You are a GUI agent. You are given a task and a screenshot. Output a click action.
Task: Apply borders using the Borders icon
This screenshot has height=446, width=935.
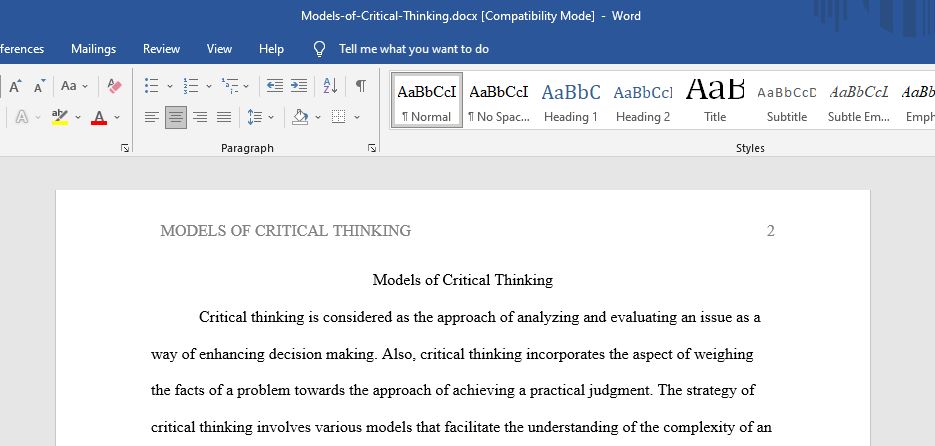pyautogui.click(x=339, y=117)
